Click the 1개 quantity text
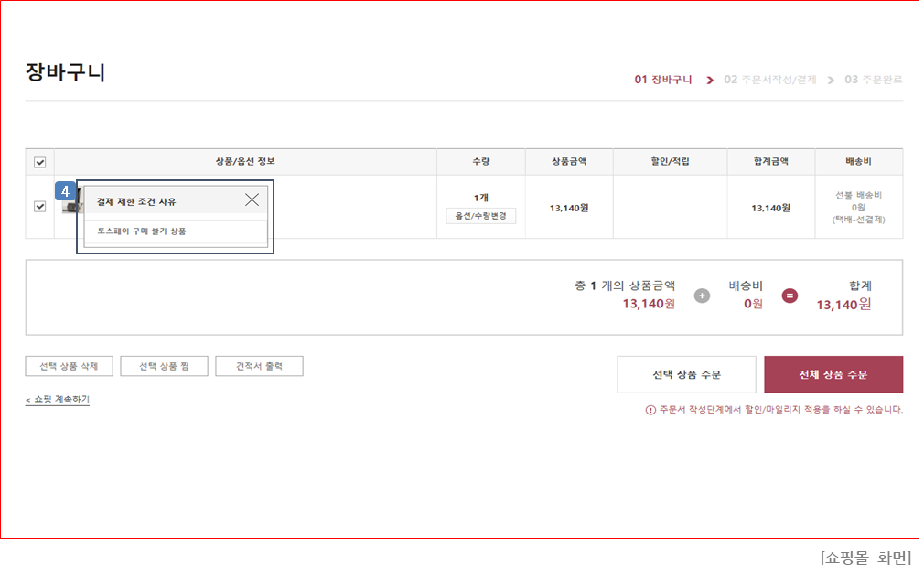Viewport: 924px width, 581px height. (481, 198)
